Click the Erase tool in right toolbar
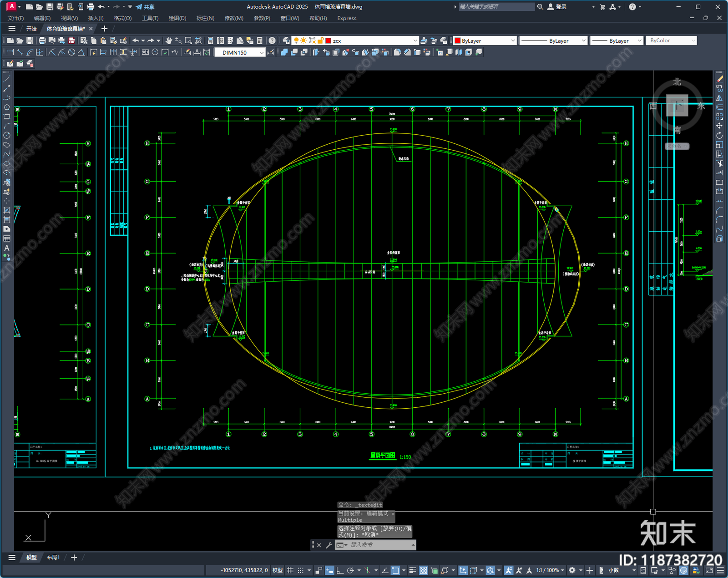The image size is (728, 578). pos(719,79)
